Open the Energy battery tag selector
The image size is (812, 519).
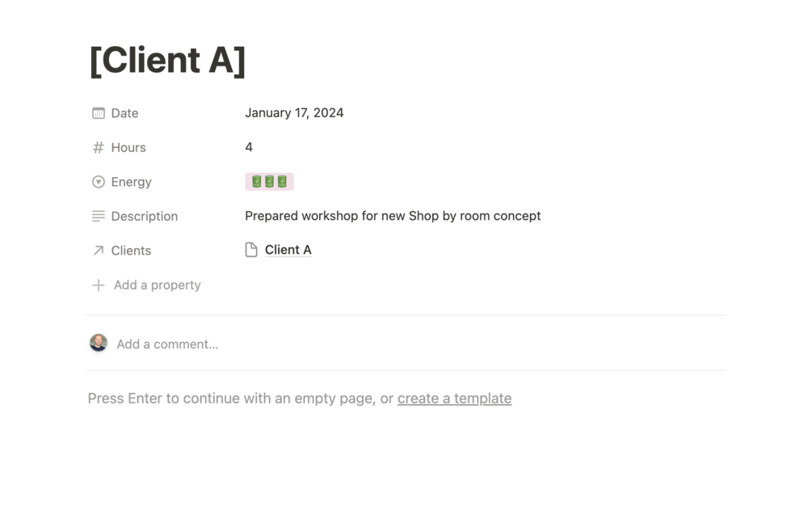(269, 182)
